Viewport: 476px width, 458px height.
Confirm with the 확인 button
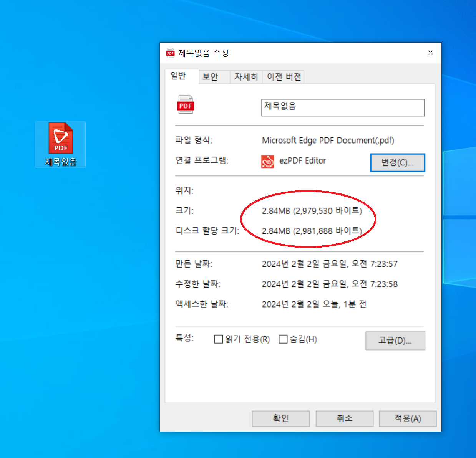280,418
